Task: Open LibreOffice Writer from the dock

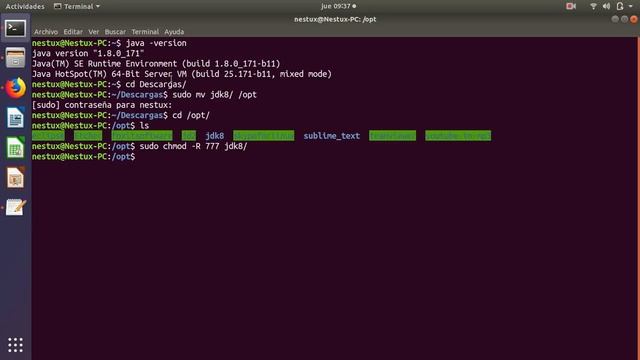Action: point(16,118)
